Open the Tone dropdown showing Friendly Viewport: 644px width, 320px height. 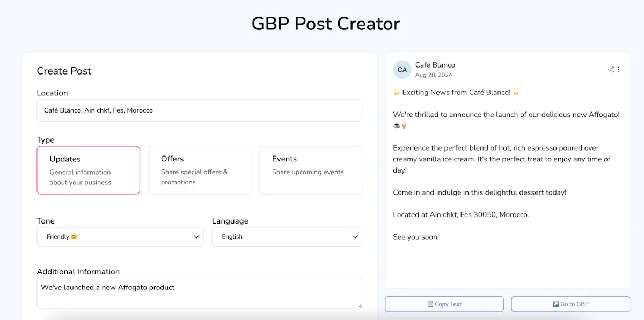coord(120,237)
